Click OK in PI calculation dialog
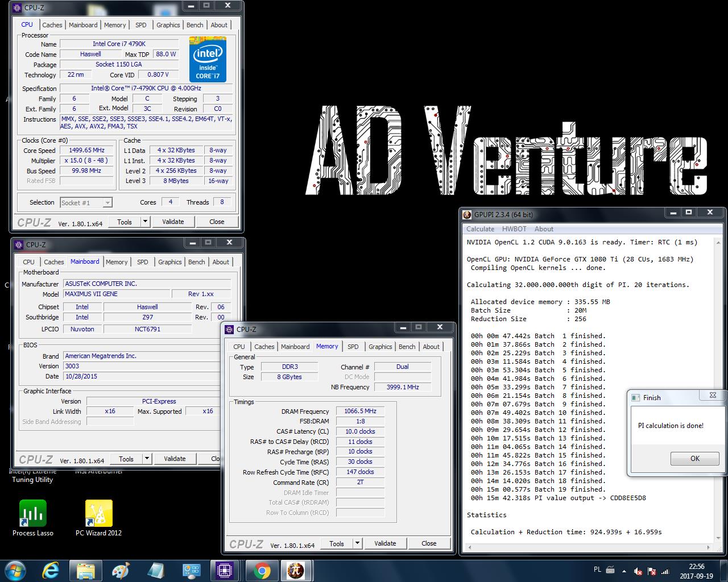728x582 pixels. pyautogui.click(x=694, y=458)
